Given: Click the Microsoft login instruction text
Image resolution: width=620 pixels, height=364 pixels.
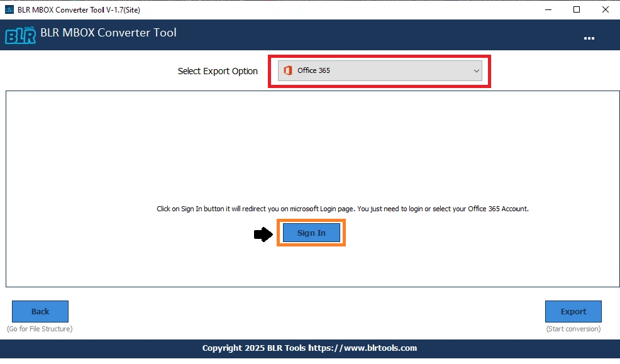Looking at the screenshot, I should 343,208.
